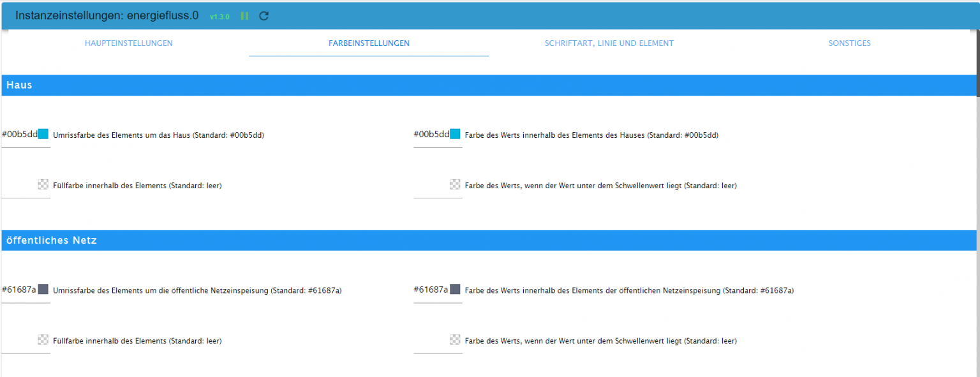Switch to the HAUPTEINSTELLUNGEN tab

point(128,43)
